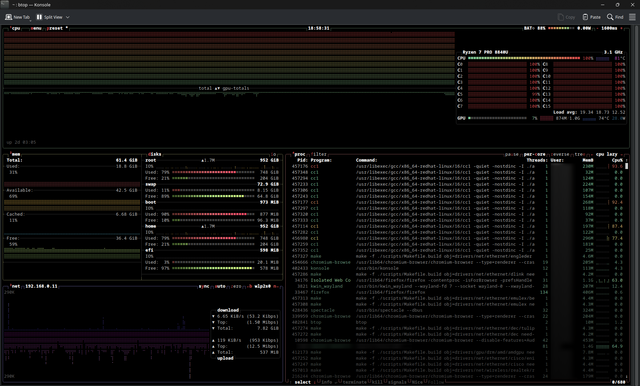Click the net box label

coord(15,286)
